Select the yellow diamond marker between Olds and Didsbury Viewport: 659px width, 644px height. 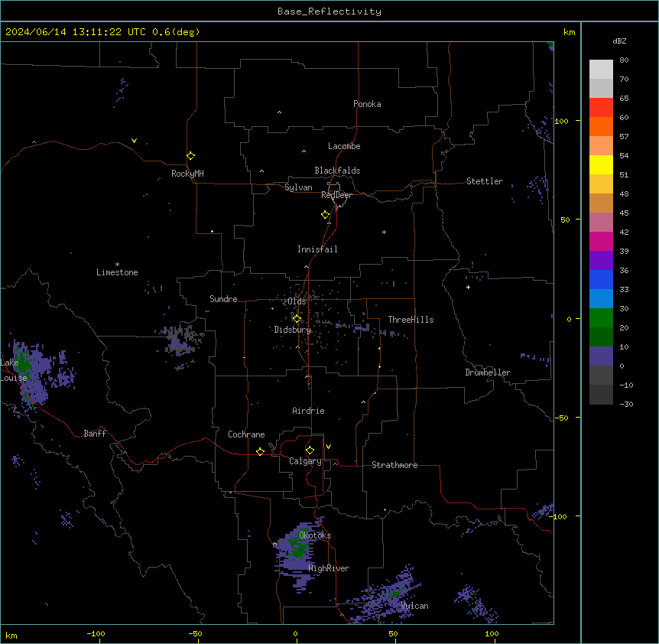(x=297, y=319)
